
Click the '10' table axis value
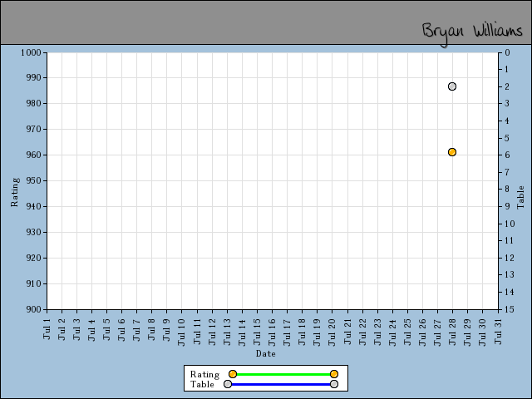[510, 224]
